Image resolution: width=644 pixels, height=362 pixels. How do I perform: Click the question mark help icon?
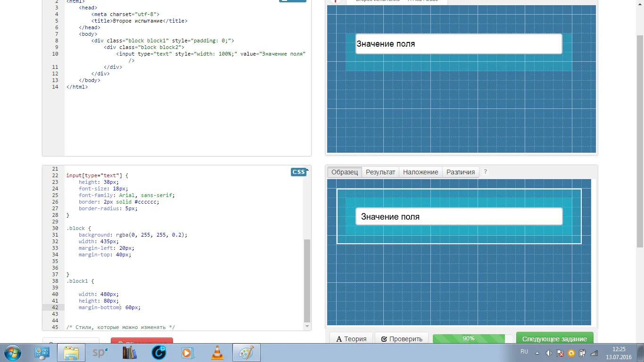tap(485, 172)
